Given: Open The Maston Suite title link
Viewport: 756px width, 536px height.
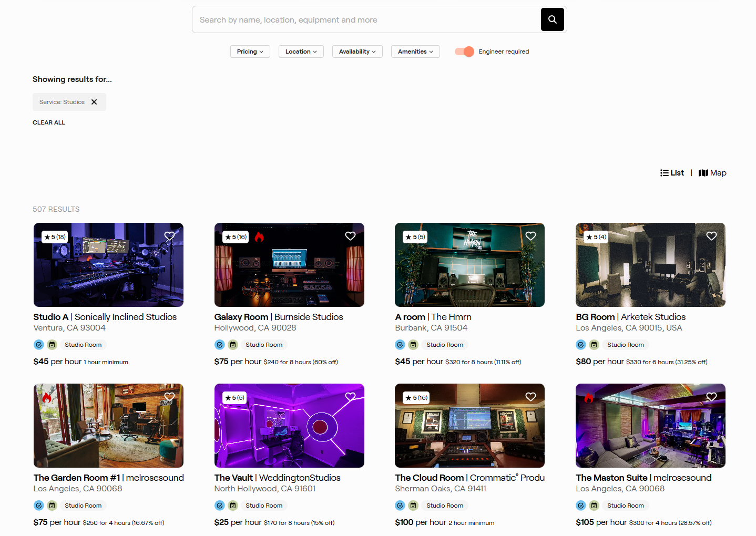Looking at the screenshot, I should [643, 478].
